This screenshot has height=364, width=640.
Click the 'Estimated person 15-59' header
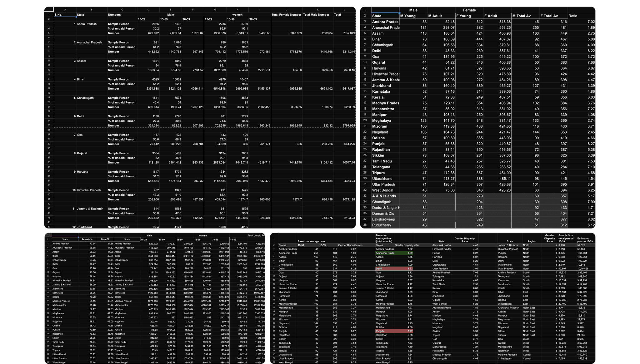tap(585, 240)
